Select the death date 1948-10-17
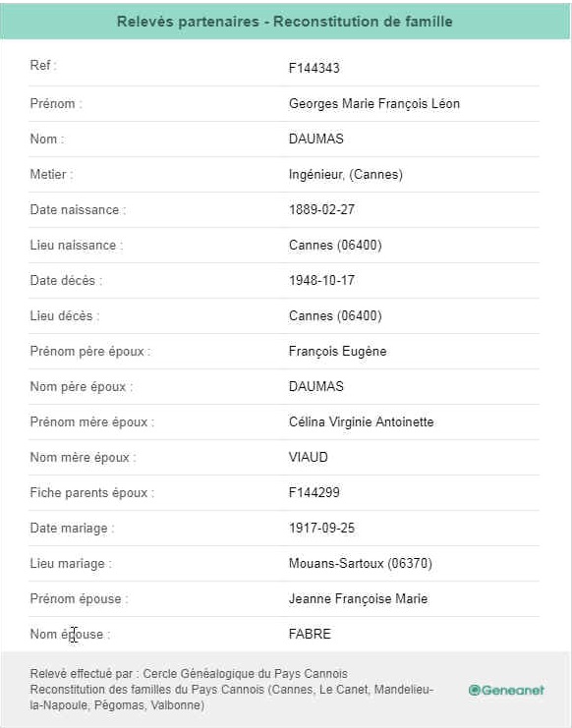The width and height of the screenshot is (572, 728). tap(321, 280)
